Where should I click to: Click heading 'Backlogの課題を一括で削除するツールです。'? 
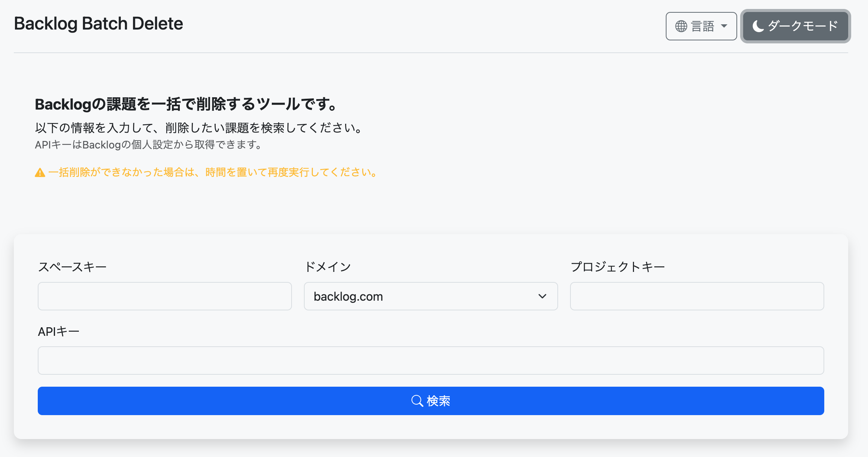click(x=186, y=104)
